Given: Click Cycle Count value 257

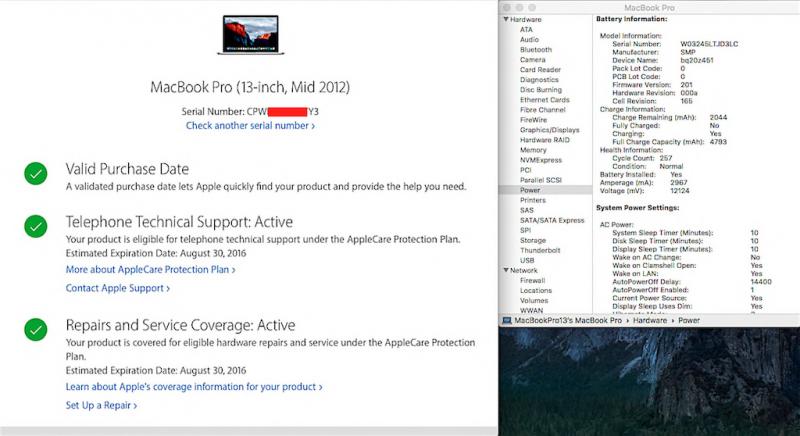Looking at the screenshot, I should click(x=666, y=158).
